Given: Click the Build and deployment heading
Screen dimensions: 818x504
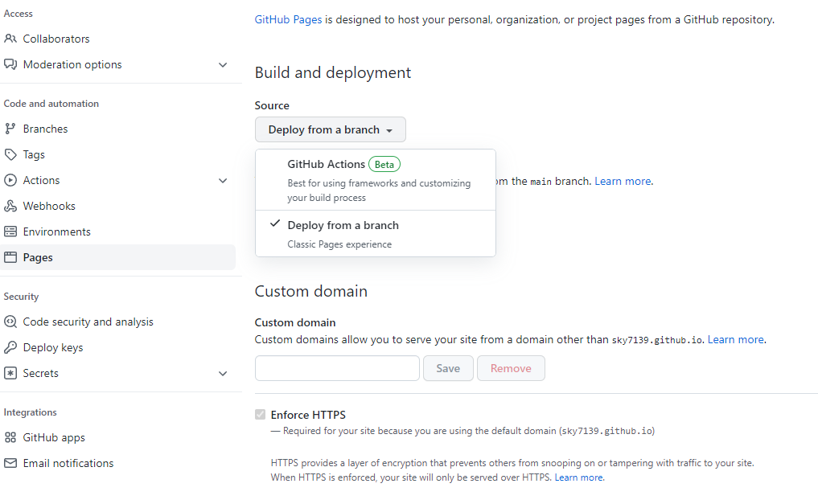Looking at the screenshot, I should pyautogui.click(x=333, y=72).
